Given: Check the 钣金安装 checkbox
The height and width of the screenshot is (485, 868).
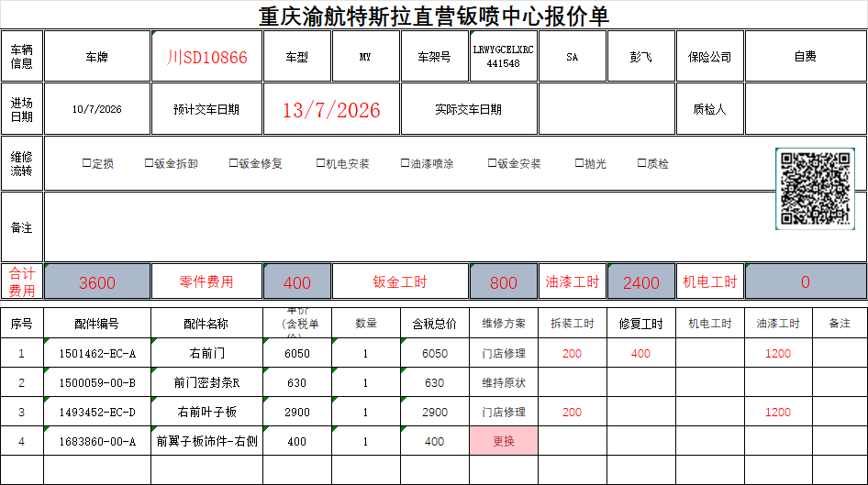Looking at the screenshot, I should coord(492,163).
